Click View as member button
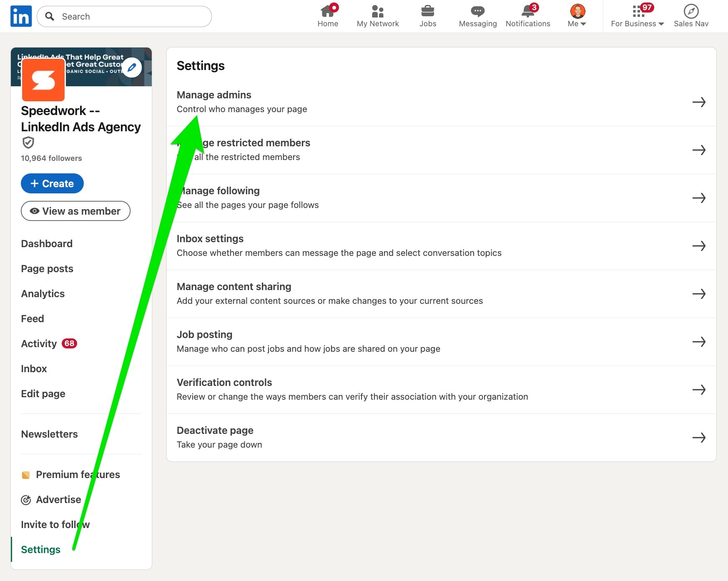Viewport: 728px width, 581px height. 75,211
